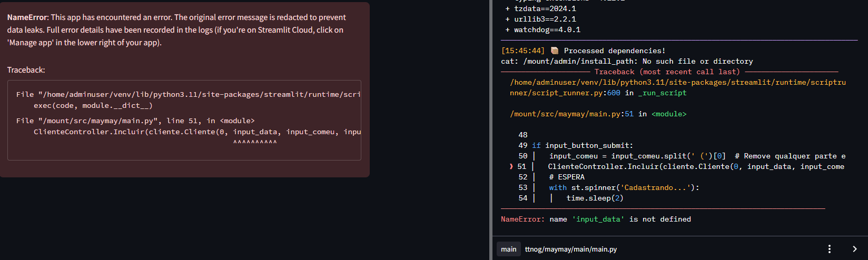The height and width of the screenshot is (260, 868).
Task: Open the three-dot options menu in logs footer
Action: coord(829,249)
